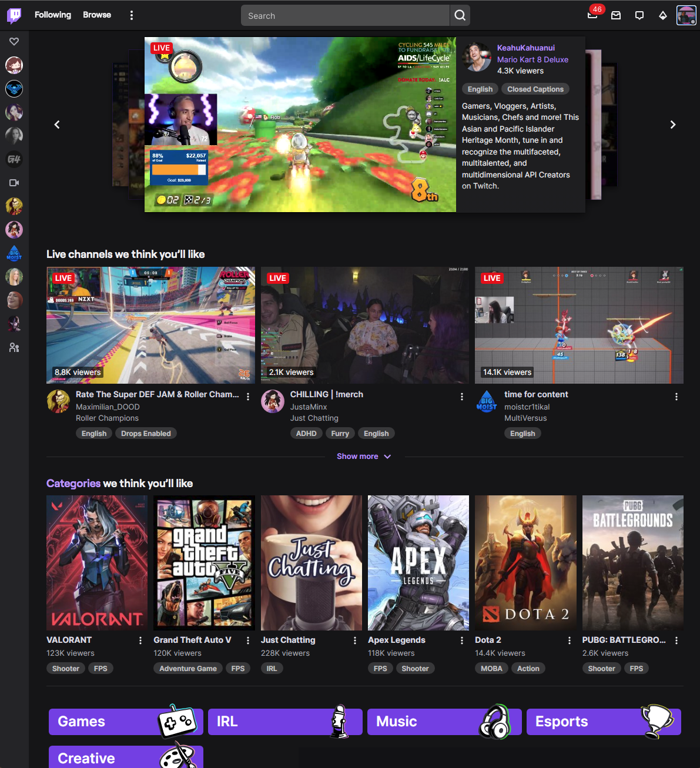The width and height of the screenshot is (700, 768).
Task: Click into the Search field
Action: click(x=346, y=16)
